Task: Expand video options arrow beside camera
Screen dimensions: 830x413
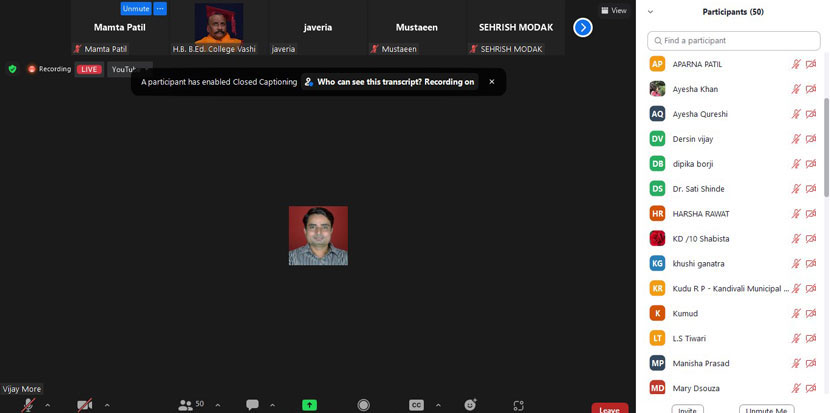Action: click(x=107, y=405)
